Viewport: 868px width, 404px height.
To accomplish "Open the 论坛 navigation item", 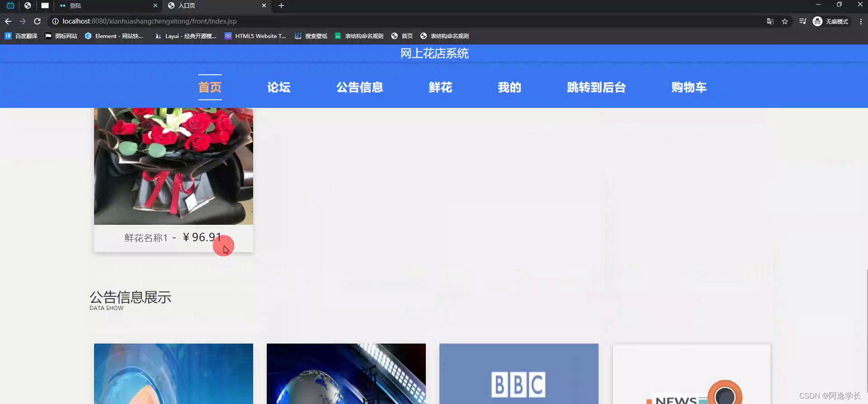I will 278,87.
